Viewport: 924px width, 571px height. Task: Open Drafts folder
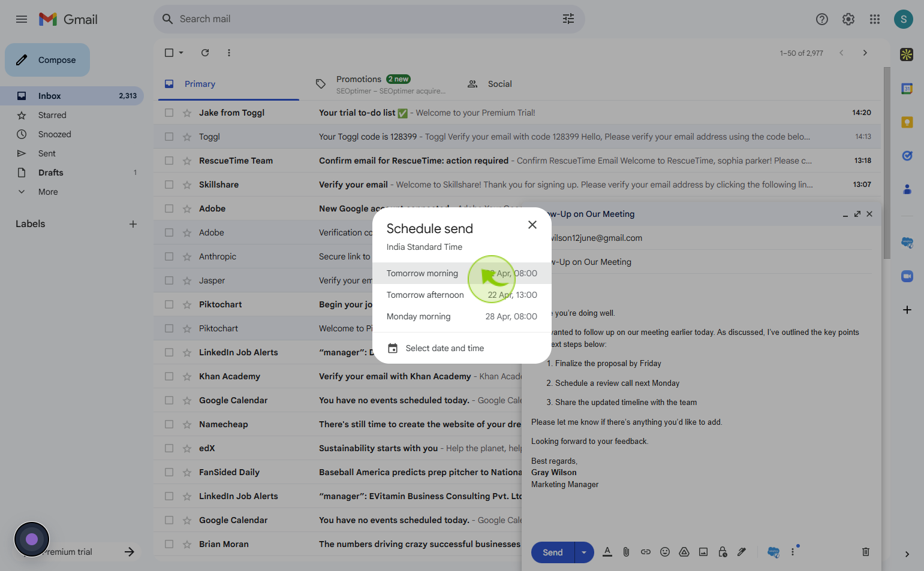click(72, 173)
